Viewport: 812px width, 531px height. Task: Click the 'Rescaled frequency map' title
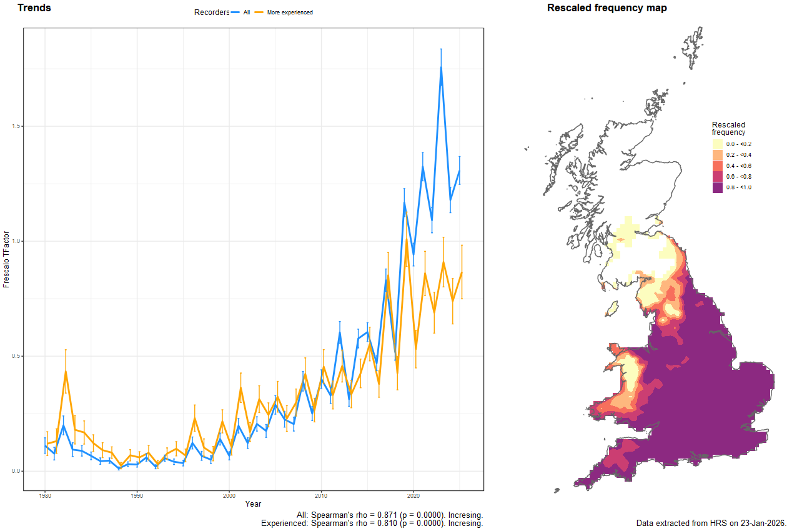coord(607,8)
